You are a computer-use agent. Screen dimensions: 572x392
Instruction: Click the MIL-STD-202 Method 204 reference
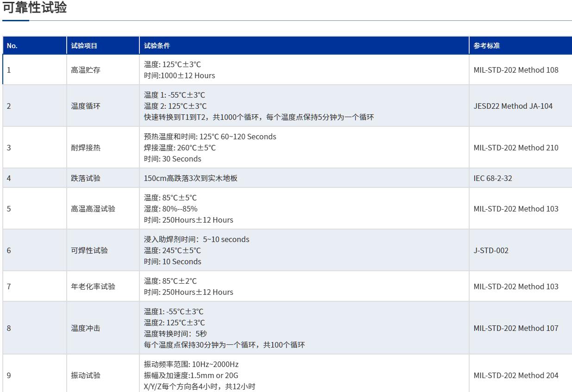[x=515, y=375]
